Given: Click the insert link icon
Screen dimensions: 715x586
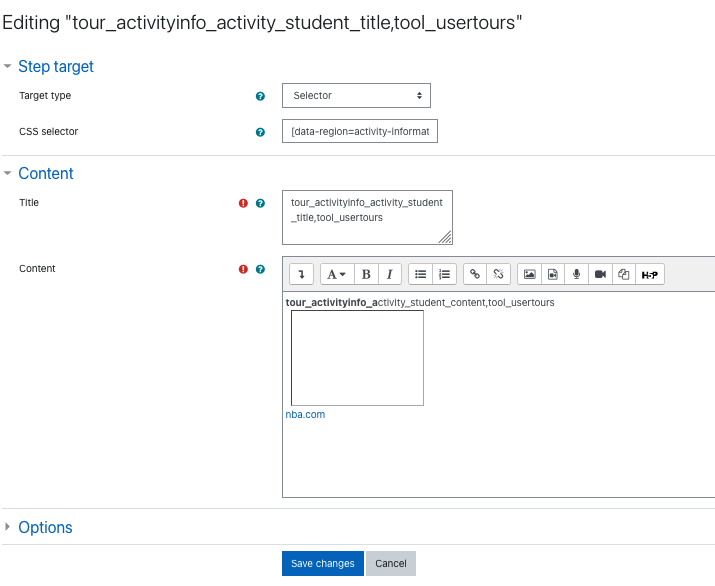Looking at the screenshot, I should (x=475, y=274).
